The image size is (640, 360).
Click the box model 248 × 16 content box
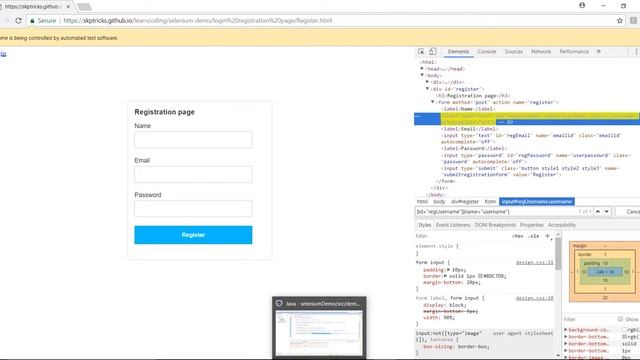pyautogui.click(x=605, y=271)
